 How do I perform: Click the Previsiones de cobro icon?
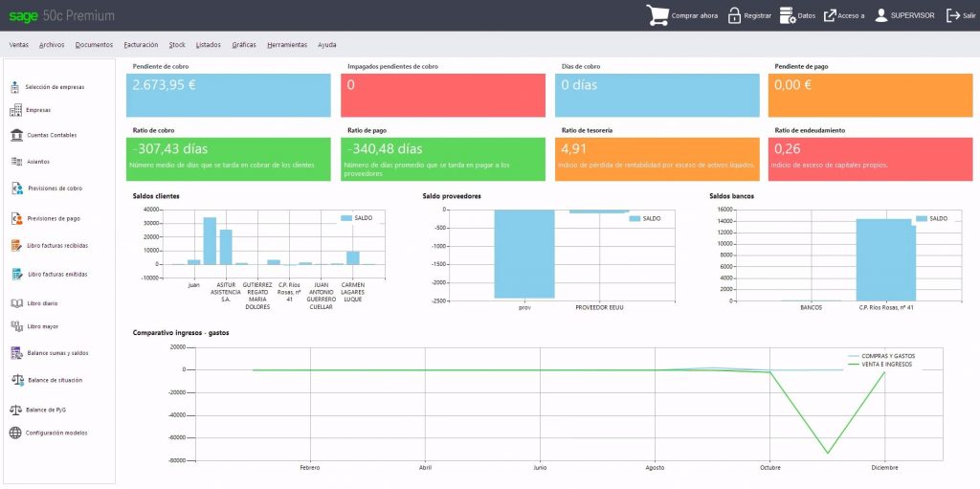17,189
